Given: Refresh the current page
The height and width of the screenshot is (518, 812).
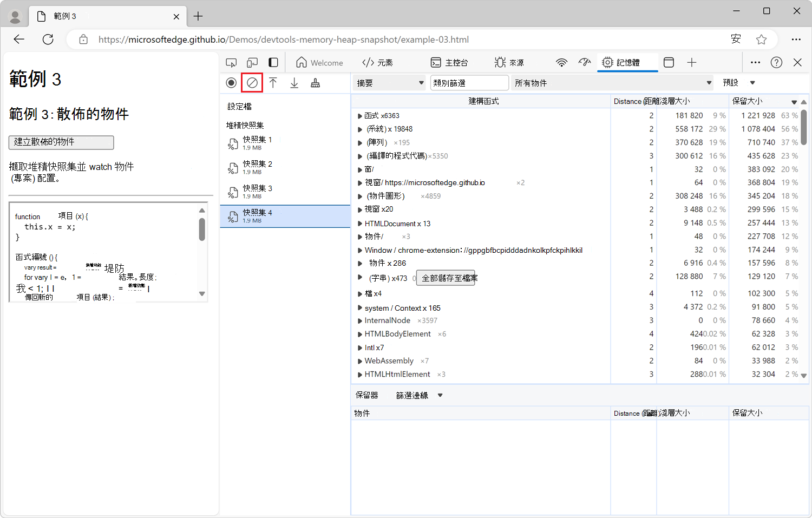Looking at the screenshot, I should 48,40.
